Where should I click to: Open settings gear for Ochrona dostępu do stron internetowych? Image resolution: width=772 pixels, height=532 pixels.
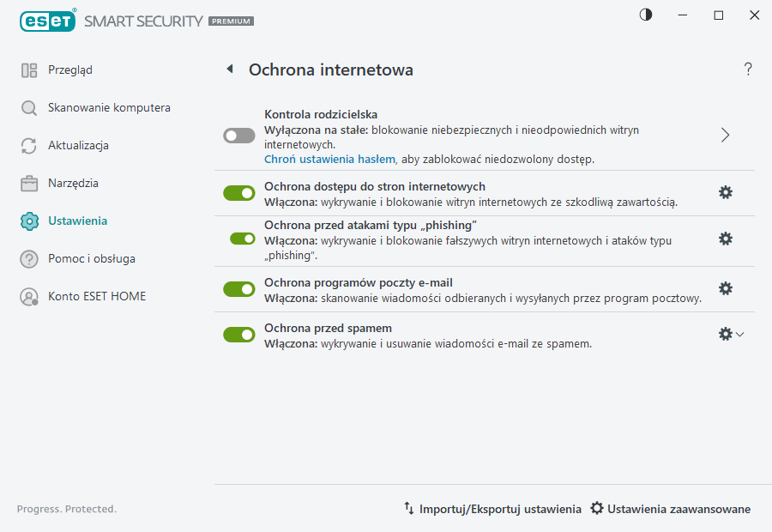725,192
